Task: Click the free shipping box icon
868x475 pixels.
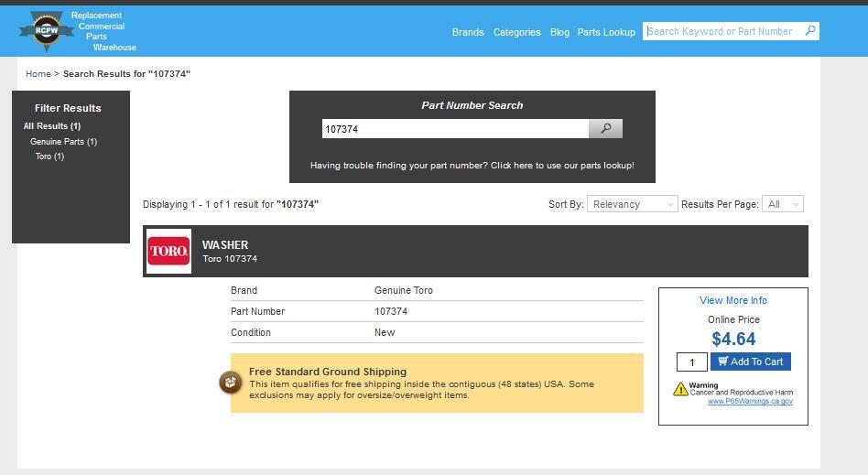Action: point(231,383)
